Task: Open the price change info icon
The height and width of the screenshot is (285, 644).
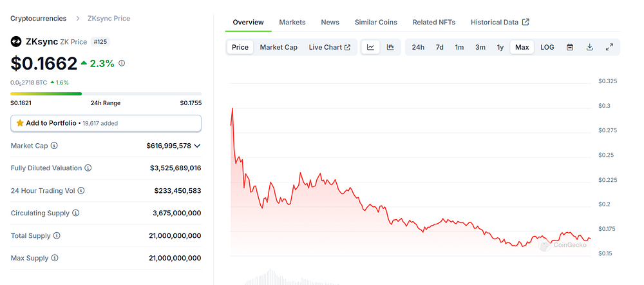Action: pyautogui.click(x=122, y=63)
